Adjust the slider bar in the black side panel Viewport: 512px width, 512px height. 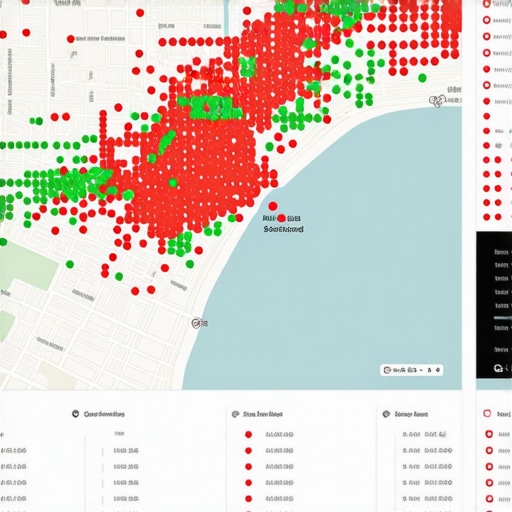502,318
